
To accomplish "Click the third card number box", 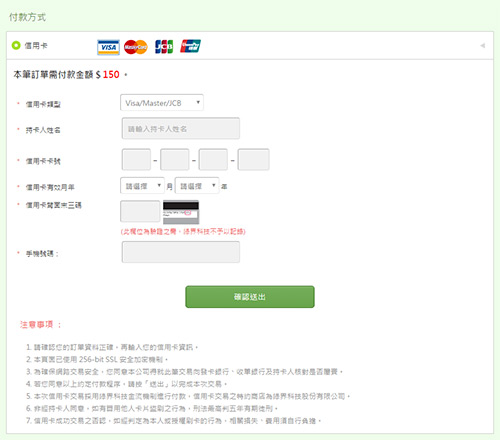I will click(213, 160).
